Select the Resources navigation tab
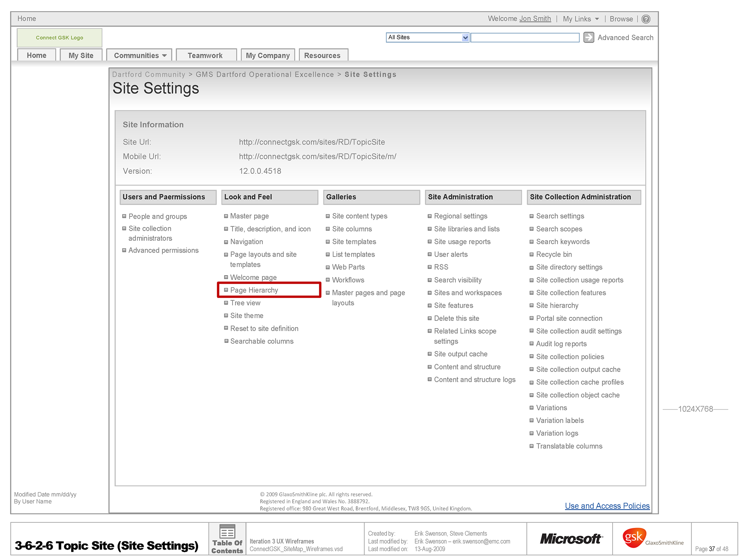The height and width of the screenshot is (560, 743). 322,56
